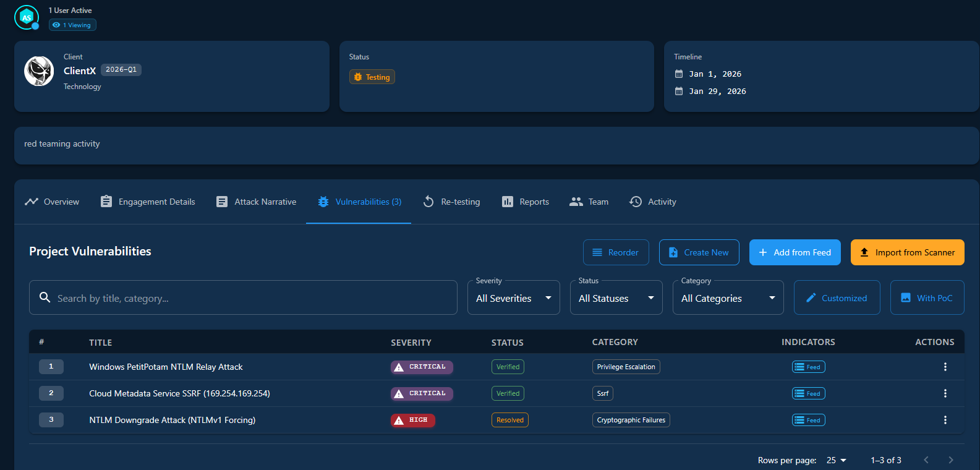Click row number 2 badge
The height and width of the screenshot is (470, 980).
[51, 393]
